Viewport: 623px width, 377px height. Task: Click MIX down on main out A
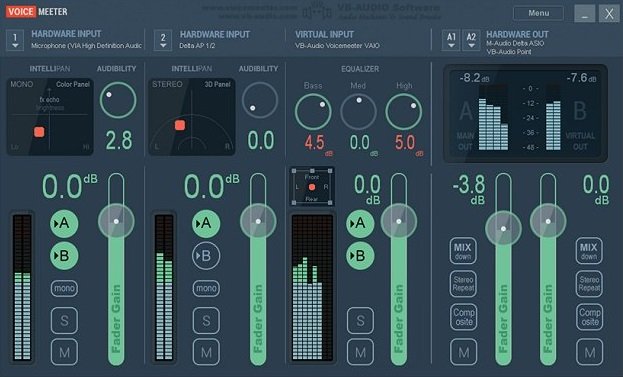(x=463, y=251)
